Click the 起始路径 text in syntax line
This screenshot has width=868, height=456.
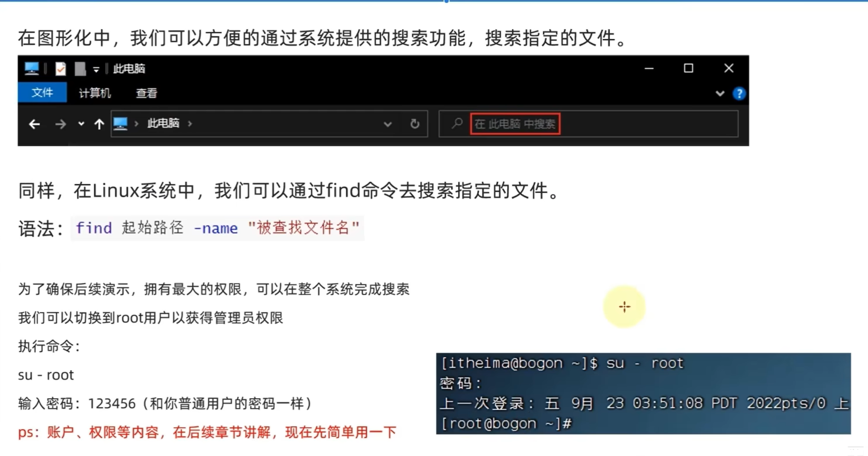[153, 228]
